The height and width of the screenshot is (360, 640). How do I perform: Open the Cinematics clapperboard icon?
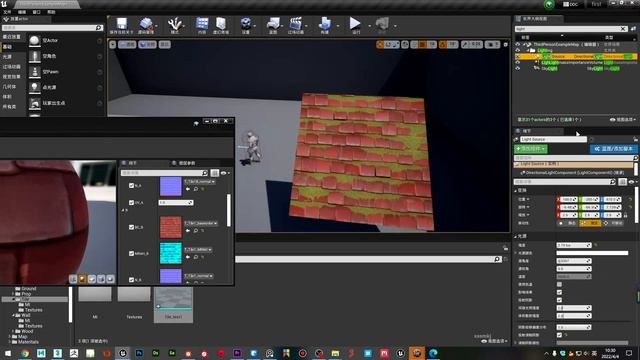296,24
